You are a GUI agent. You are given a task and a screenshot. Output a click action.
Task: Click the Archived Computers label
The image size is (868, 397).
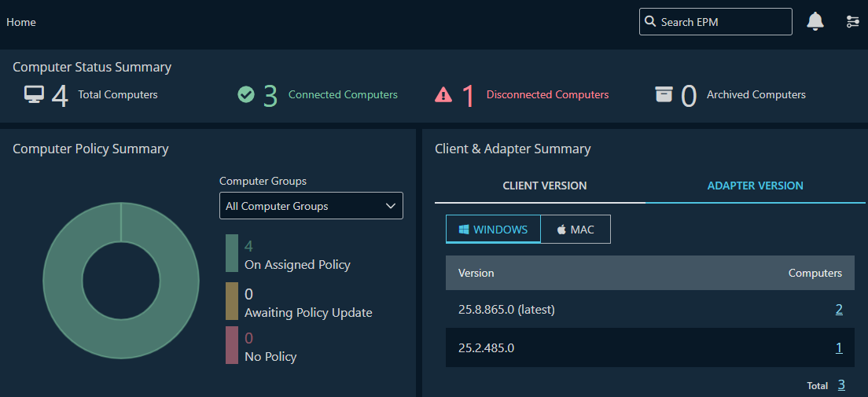pyautogui.click(x=756, y=94)
